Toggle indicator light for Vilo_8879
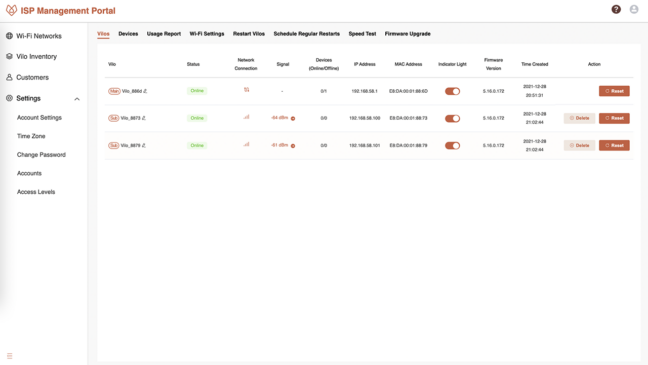 (452, 146)
